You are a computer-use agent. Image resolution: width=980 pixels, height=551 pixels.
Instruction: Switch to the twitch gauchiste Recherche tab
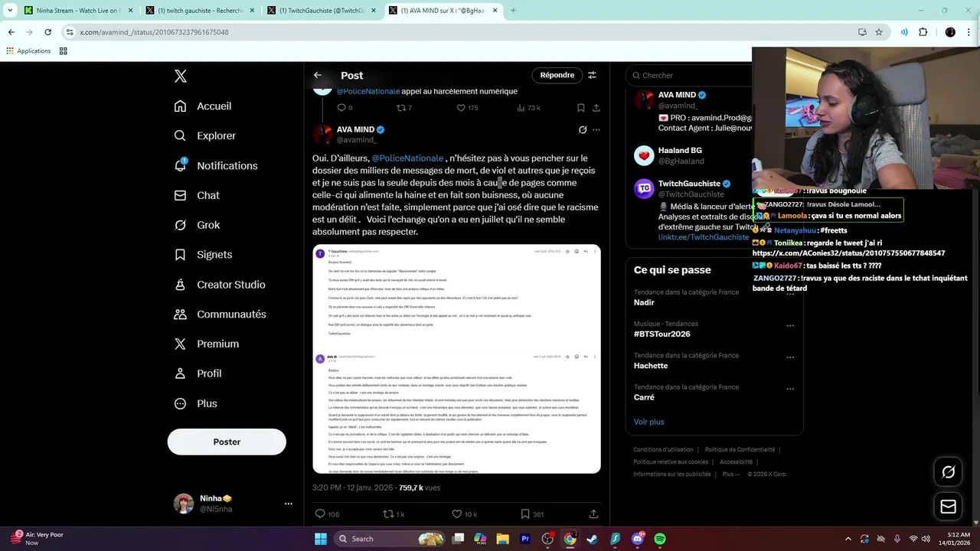click(199, 11)
